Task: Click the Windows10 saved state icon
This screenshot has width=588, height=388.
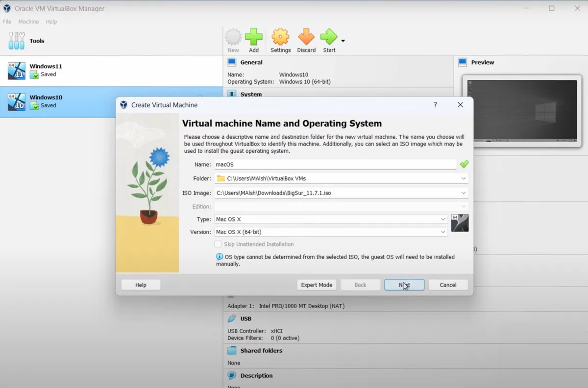Action: click(x=34, y=105)
